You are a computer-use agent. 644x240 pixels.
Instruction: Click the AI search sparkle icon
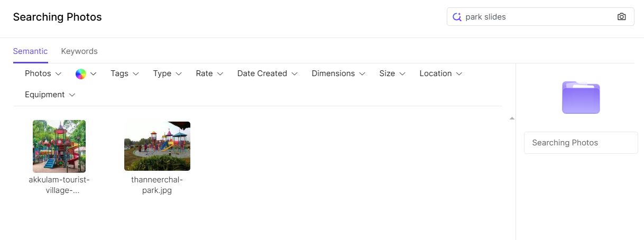[x=457, y=17]
